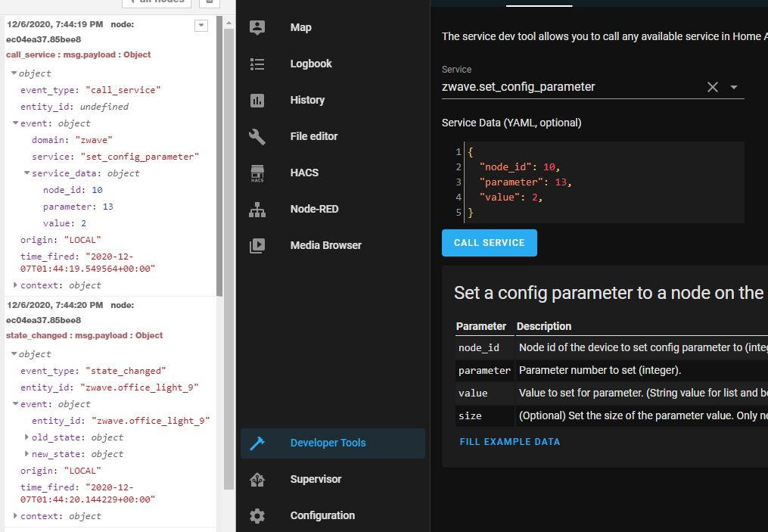Click the Node-RED sitemap icon
Screen dimensions: 768x532
tap(257, 209)
